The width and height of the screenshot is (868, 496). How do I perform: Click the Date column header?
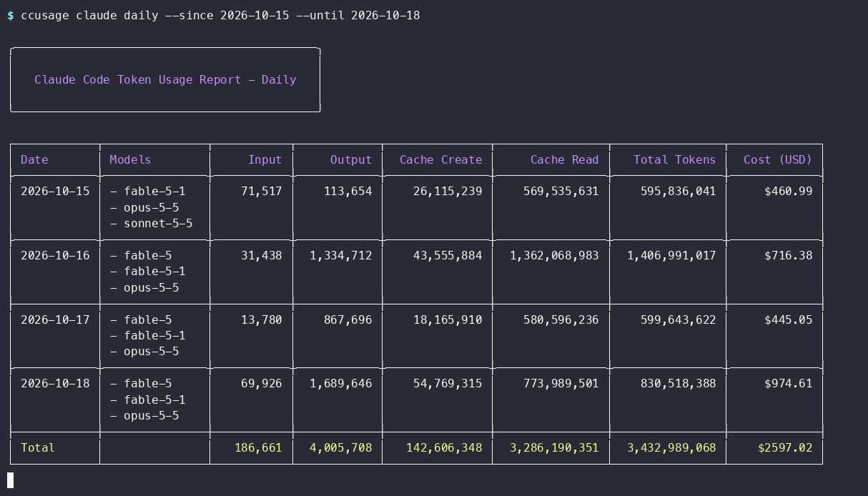tap(34, 159)
